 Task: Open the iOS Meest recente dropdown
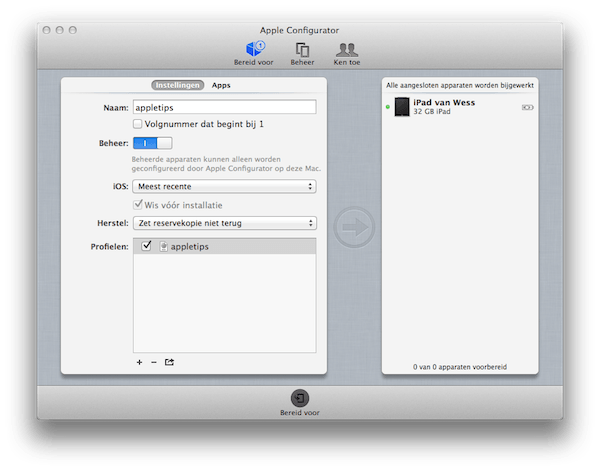224,186
